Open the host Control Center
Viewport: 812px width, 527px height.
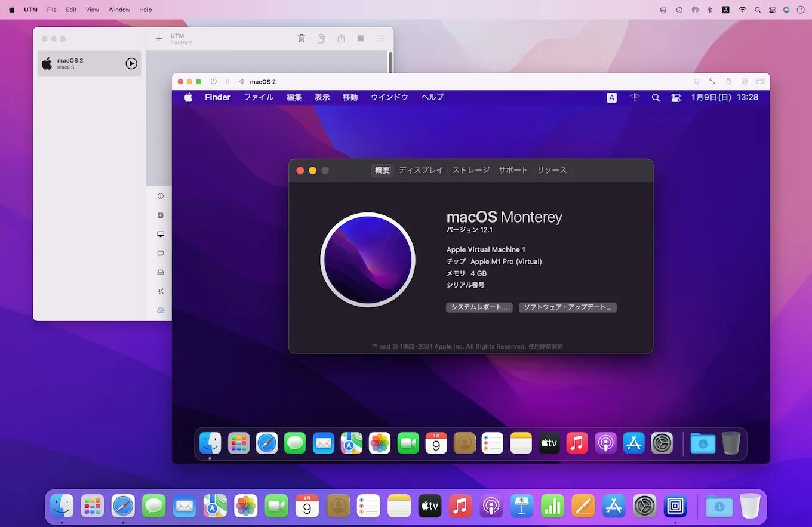(x=771, y=10)
